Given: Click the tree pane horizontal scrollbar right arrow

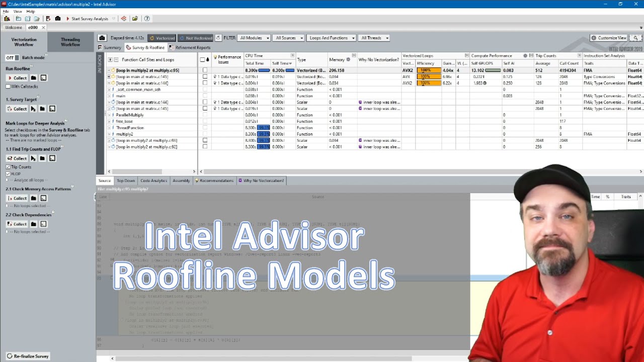Looking at the screenshot, I should (194, 171).
